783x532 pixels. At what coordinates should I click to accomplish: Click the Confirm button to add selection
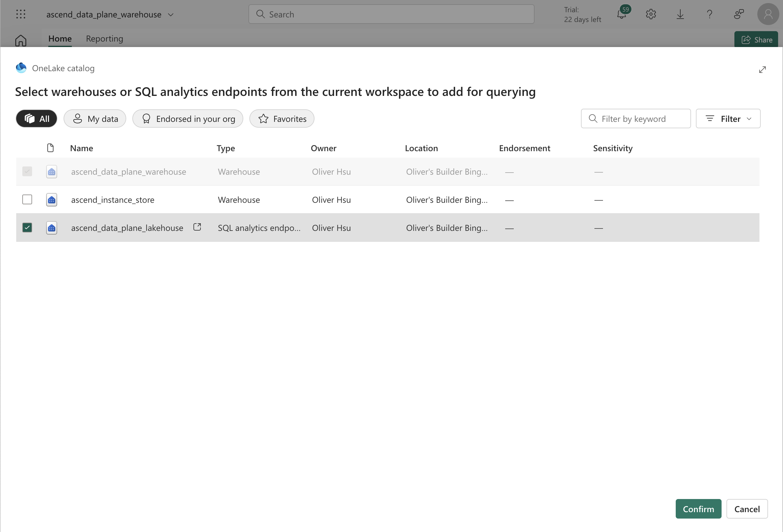click(x=699, y=509)
